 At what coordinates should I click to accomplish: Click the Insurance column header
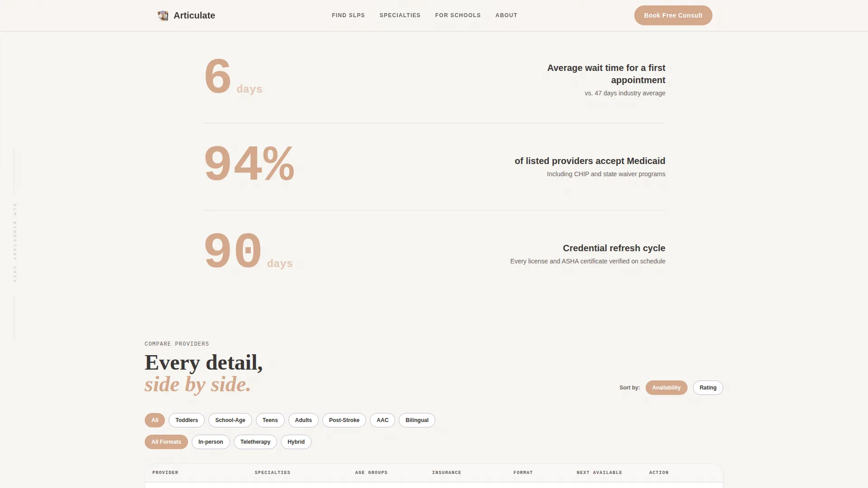pos(447,473)
